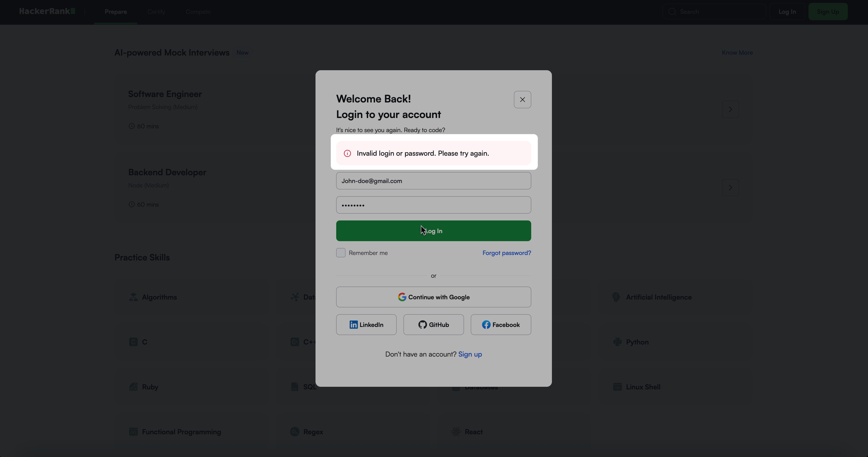
Task: Open the Software Engineer interview chevron
Action: [730, 109]
